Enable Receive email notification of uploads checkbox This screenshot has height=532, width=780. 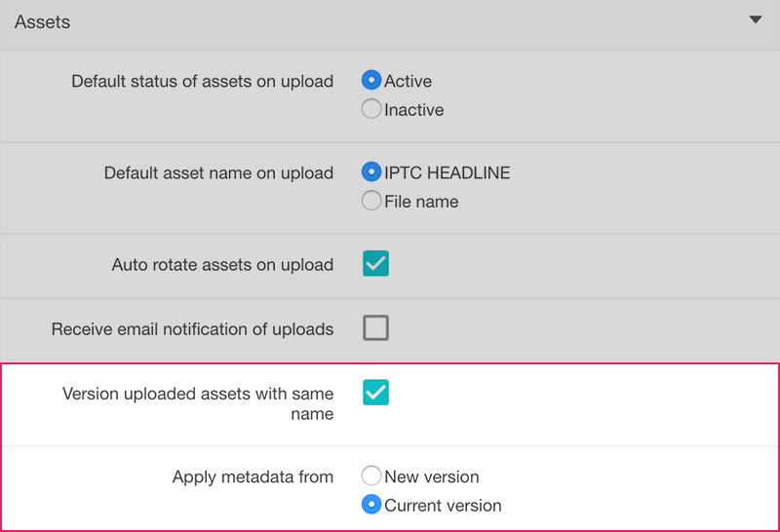point(375,327)
